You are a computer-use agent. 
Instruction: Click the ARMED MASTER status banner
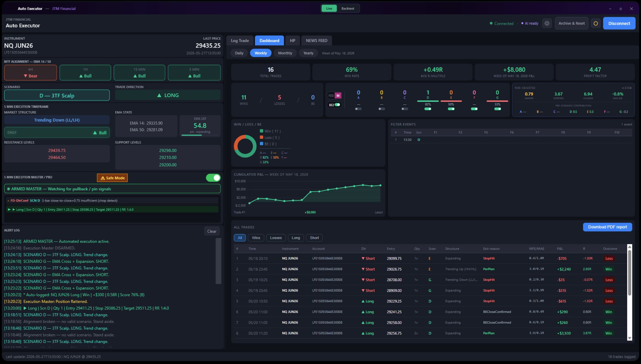(x=112, y=189)
